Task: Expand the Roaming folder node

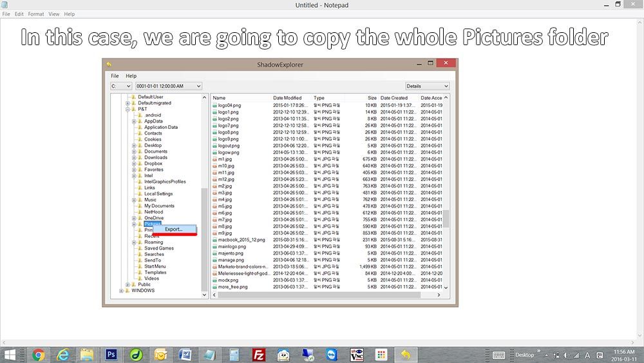Action: [134, 242]
